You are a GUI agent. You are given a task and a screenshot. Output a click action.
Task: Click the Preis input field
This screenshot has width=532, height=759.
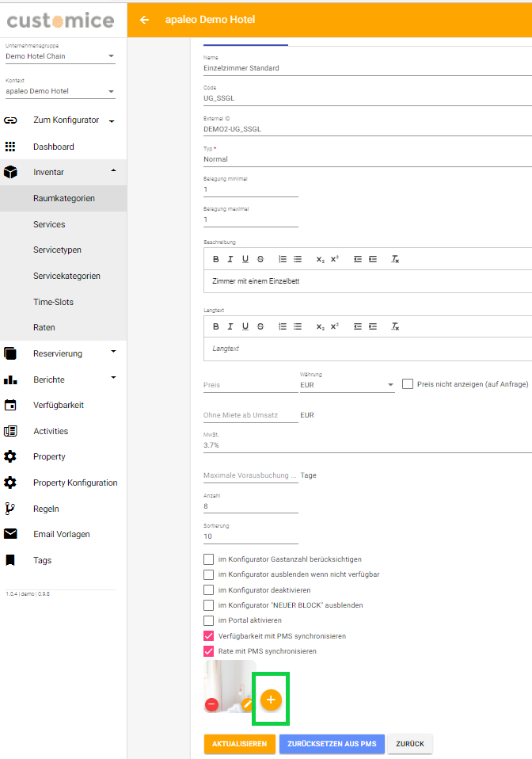point(250,385)
